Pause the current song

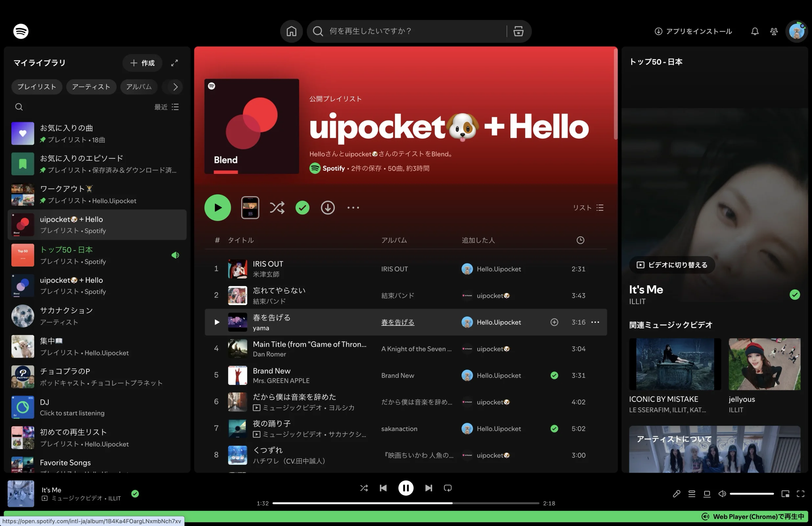[406, 488]
